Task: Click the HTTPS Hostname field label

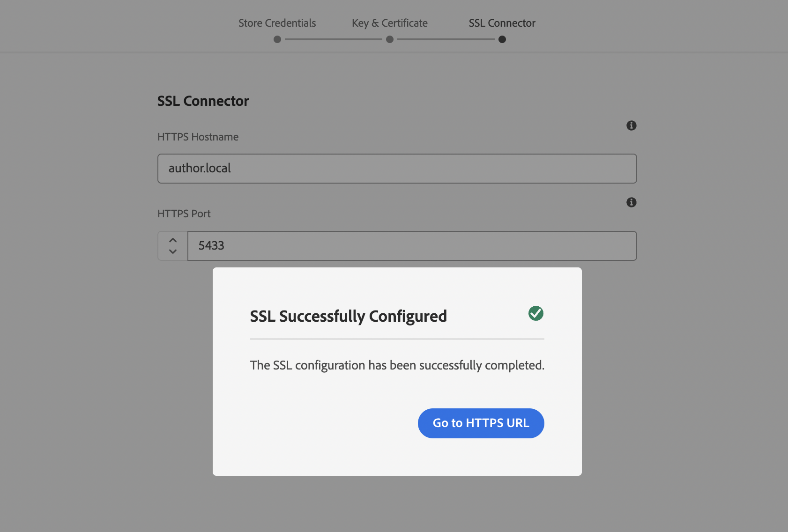Action: 198,137
